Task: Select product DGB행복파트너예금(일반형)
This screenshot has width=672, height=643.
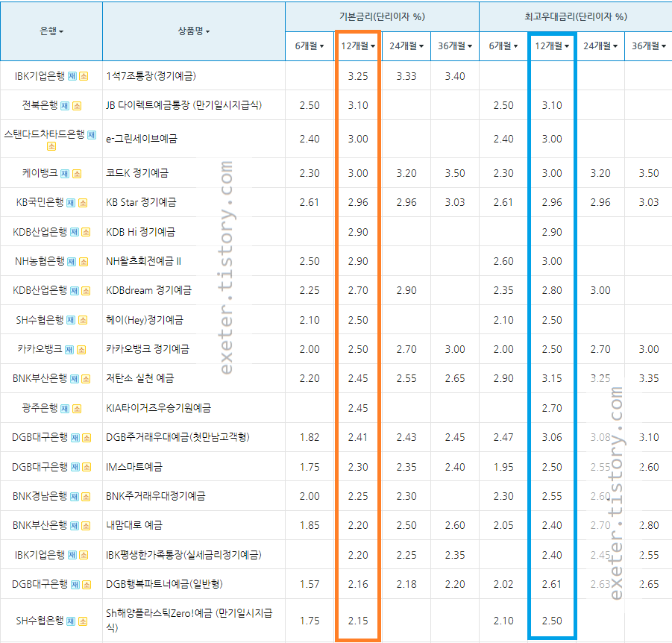Action: pyautogui.click(x=165, y=584)
